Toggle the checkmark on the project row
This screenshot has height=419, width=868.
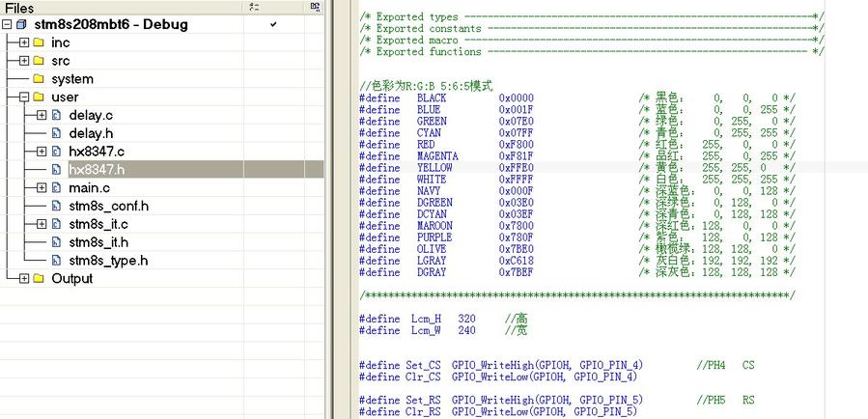pos(273,24)
